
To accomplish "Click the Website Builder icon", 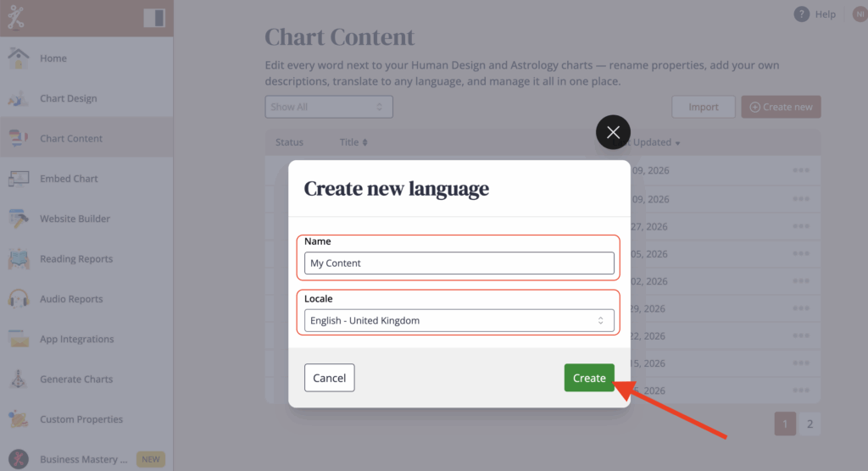I will pyautogui.click(x=19, y=219).
